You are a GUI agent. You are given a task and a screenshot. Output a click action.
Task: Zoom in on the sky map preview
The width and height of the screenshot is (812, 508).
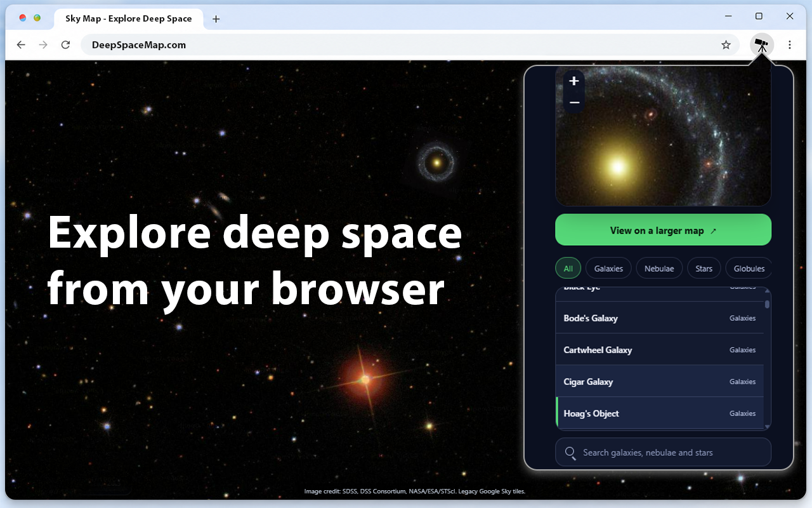click(574, 81)
